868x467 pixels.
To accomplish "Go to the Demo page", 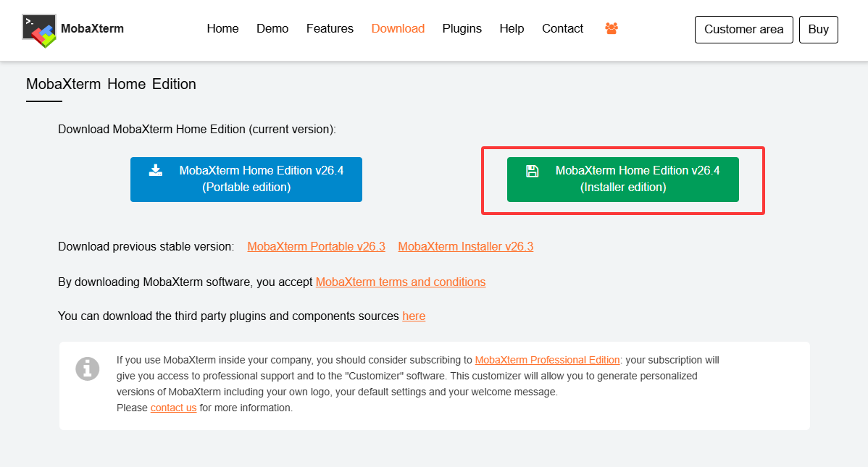I will point(272,29).
